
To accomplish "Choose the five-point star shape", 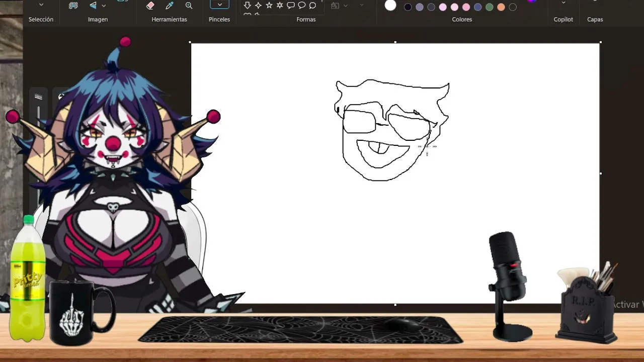I will [x=269, y=5].
